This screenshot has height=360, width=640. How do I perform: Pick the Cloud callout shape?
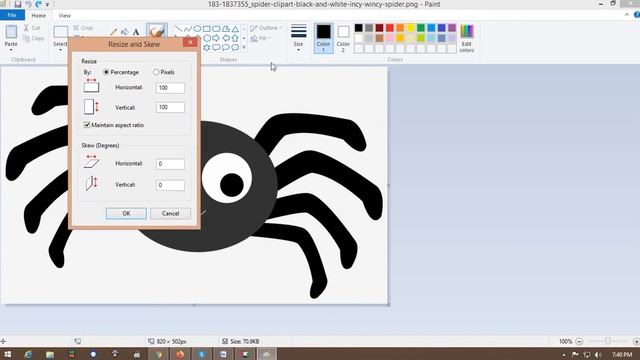pos(235,47)
